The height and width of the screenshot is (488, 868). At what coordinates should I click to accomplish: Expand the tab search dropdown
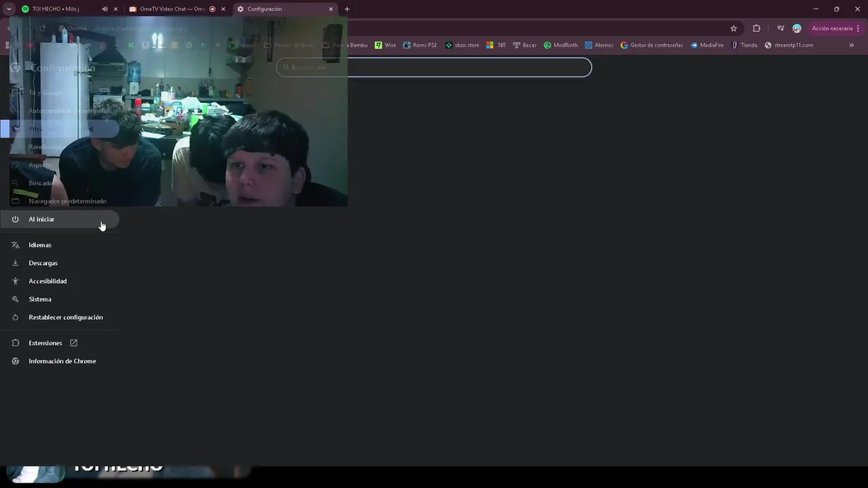tap(9, 9)
